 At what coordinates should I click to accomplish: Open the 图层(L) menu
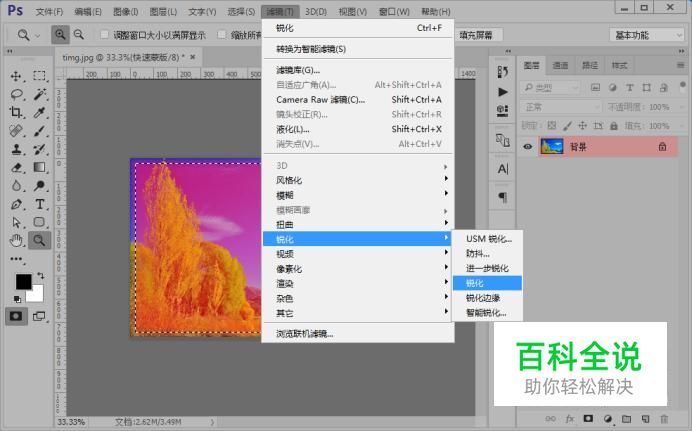163,11
